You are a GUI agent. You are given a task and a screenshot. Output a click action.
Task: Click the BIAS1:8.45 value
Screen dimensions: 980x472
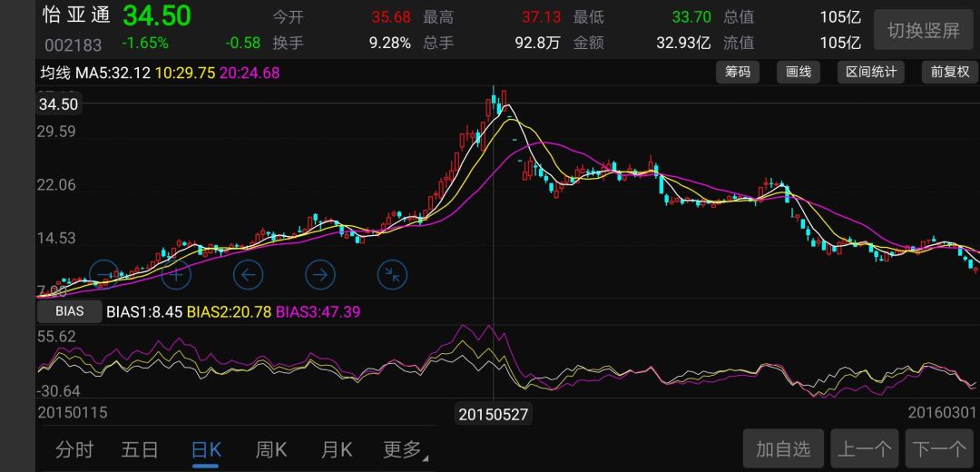[x=144, y=311]
